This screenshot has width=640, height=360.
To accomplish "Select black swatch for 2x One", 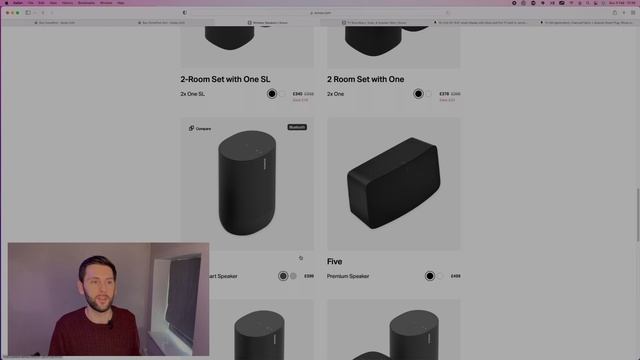I will [x=418, y=94].
